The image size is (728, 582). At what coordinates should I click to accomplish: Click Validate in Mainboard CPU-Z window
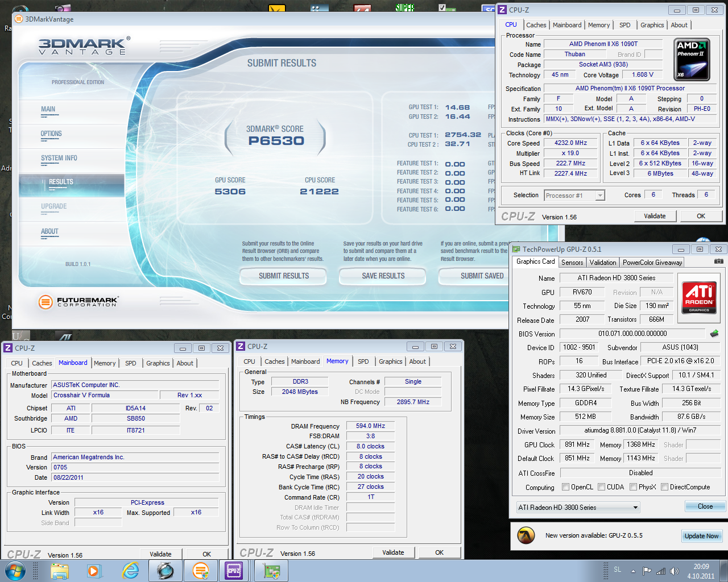click(x=160, y=554)
